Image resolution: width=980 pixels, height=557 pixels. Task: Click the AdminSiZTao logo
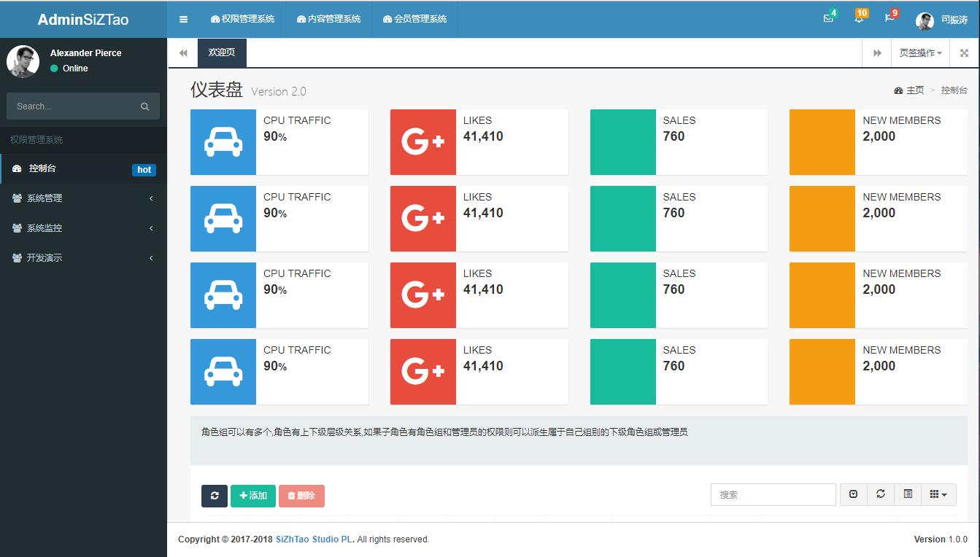(x=83, y=19)
